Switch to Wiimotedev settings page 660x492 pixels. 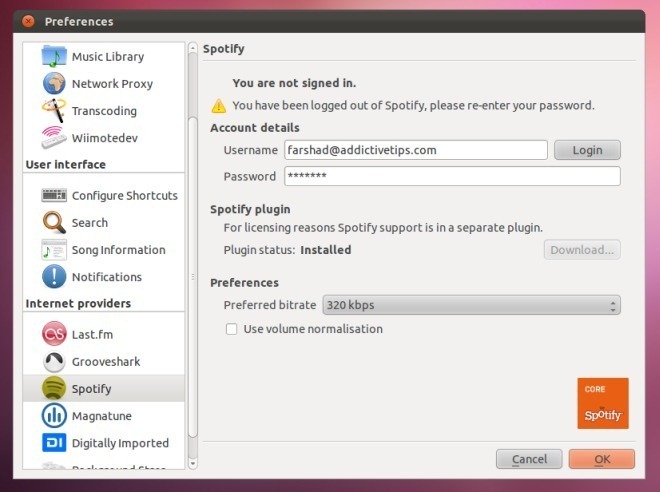104,138
